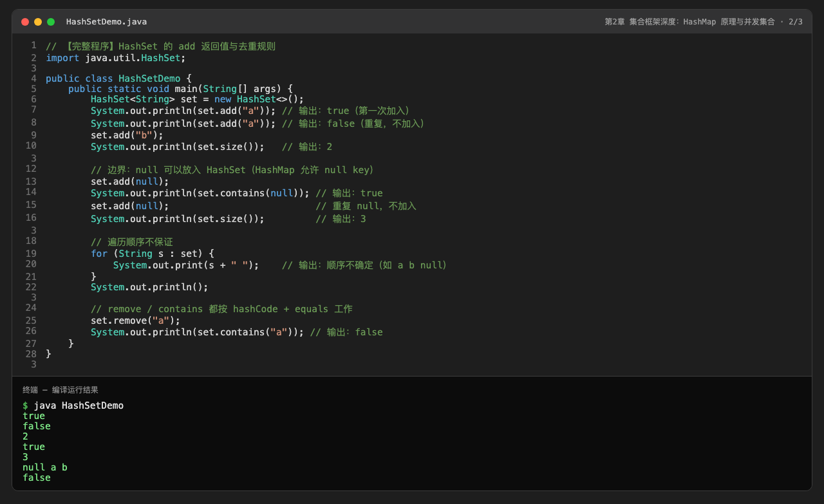Click line number 12 in the gutter
This screenshot has height=504, width=824.
click(x=31, y=169)
